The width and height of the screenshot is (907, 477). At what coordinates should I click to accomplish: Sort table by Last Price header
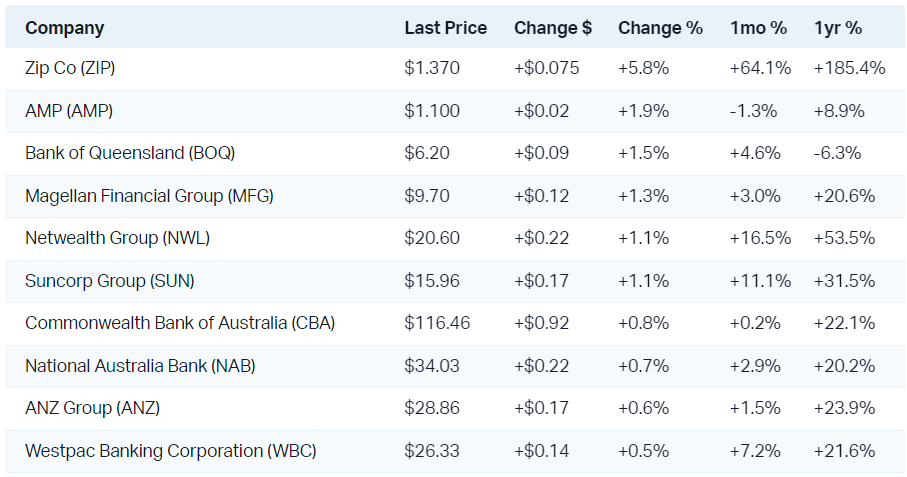(x=445, y=28)
